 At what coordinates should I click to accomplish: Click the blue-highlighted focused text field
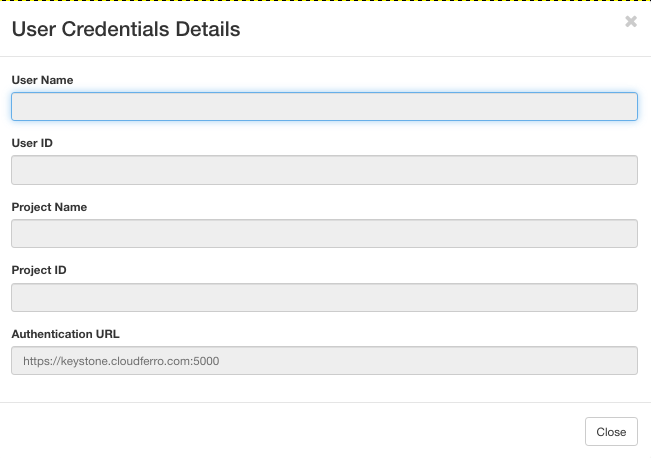click(324, 107)
